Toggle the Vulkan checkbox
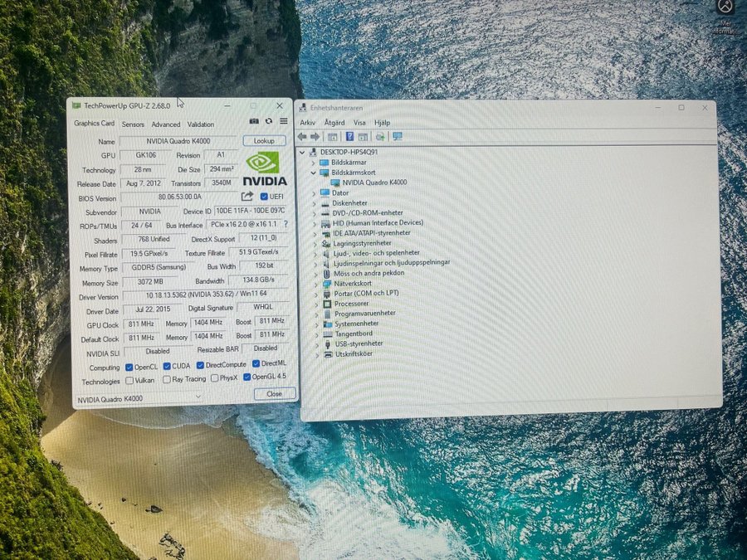Screen dimensions: 747x560 click(x=129, y=380)
